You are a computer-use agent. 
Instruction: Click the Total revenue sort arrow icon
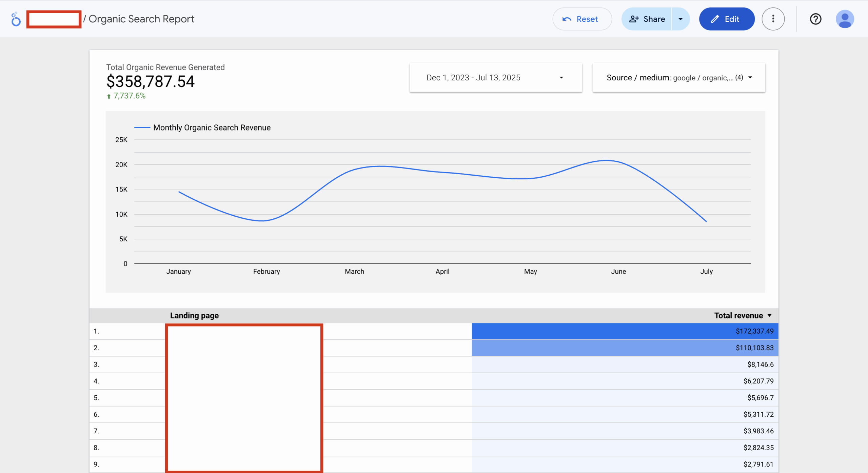770,316
